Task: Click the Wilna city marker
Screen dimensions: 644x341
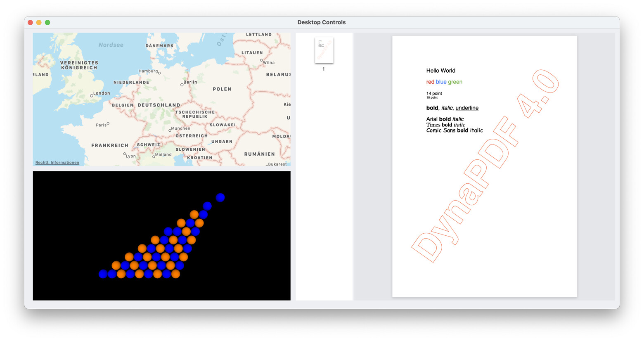Action: coord(261,60)
